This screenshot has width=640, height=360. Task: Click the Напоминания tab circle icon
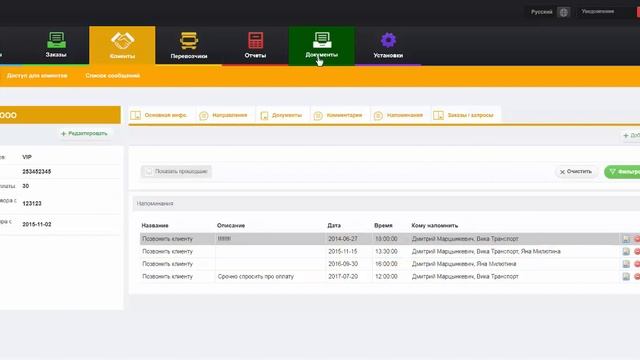pyautogui.click(x=378, y=116)
